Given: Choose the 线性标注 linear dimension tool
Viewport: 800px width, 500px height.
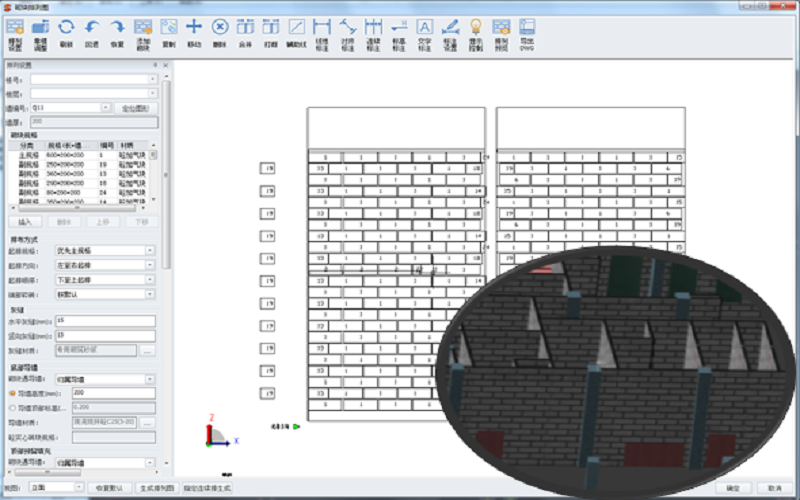Looking at the screenshot, I should click(322, 35).
